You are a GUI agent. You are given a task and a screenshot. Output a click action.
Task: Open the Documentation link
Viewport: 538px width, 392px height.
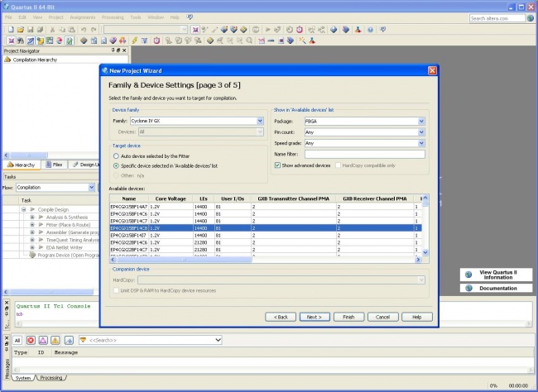pyautogui.click(x=496, y=288)
